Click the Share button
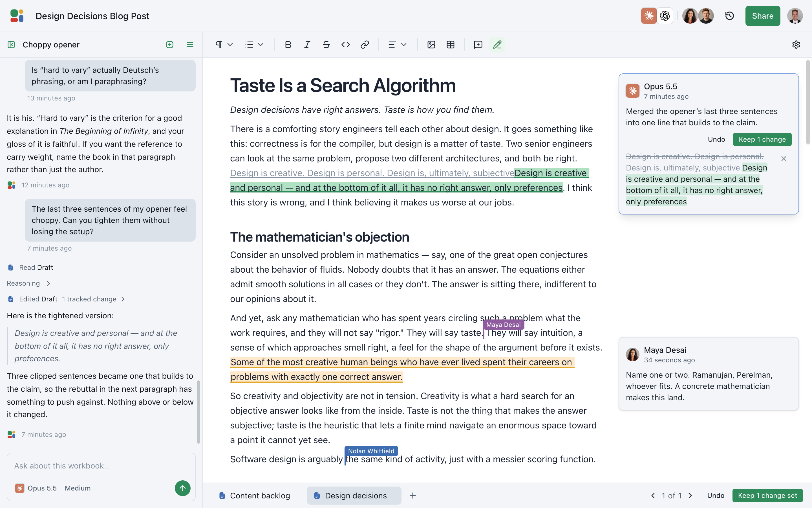812x508 pixels. [x=763, y=16]
